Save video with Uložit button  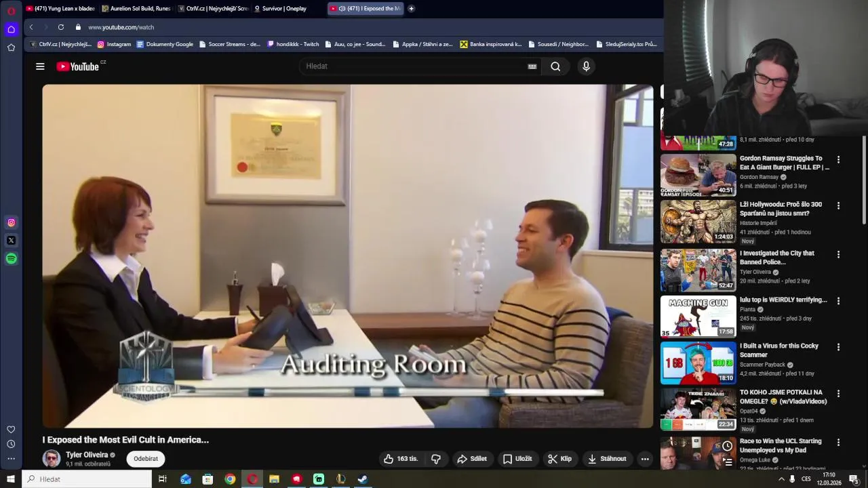(517, 459)
